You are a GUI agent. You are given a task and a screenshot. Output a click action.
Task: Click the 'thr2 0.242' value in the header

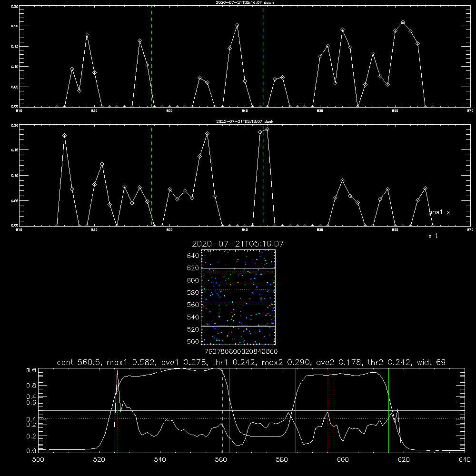pos(389,362)
